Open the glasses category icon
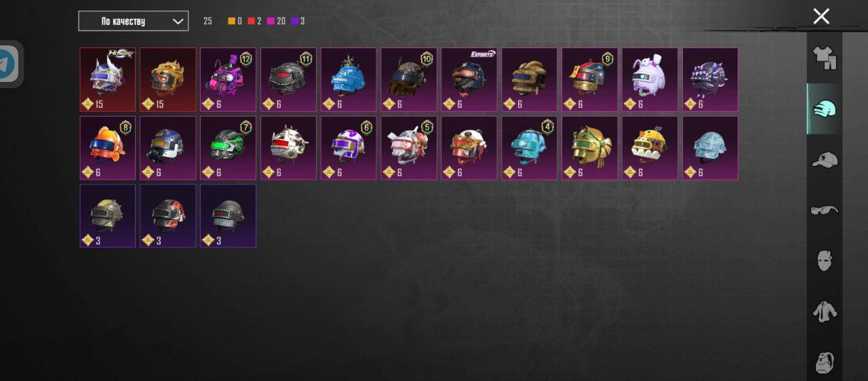Viewport: 868px width, 381px height. [824, 210]
